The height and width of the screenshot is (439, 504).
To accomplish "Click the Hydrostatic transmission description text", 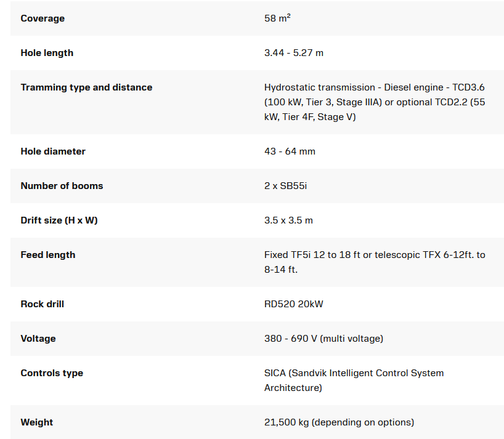I will tap(375, 102).
